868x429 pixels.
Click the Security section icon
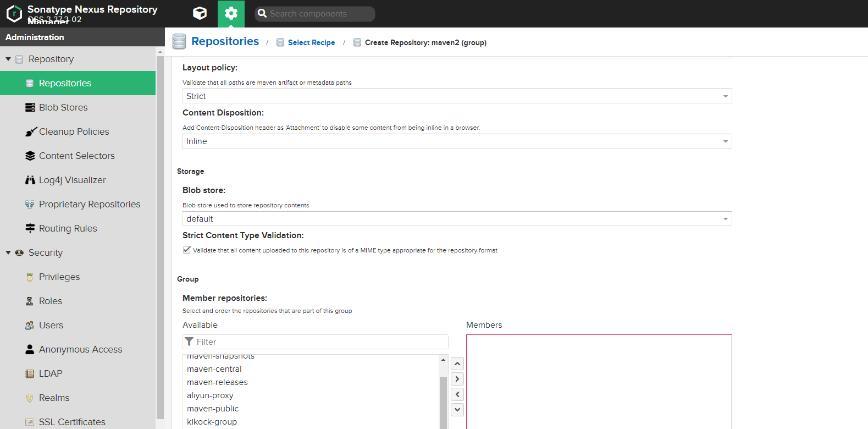pos(19,252)
